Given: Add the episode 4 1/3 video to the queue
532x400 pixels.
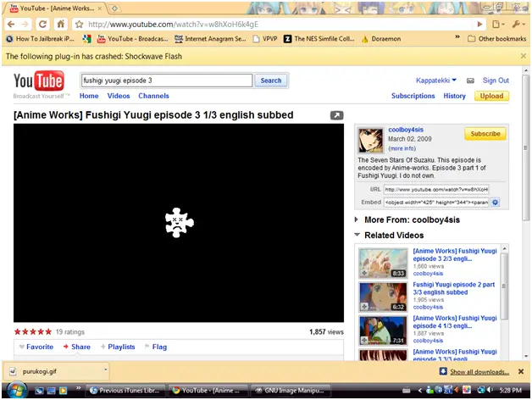Looking at the screenshot, I should pyautogui.click(x=364, y=340).
